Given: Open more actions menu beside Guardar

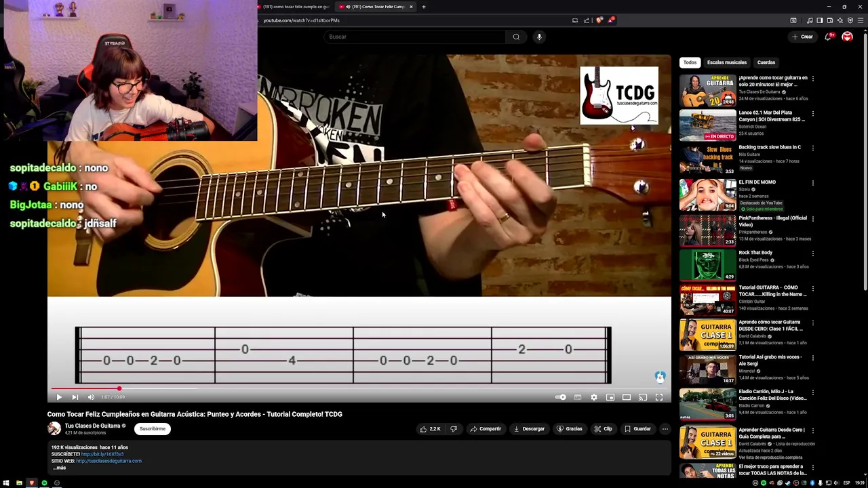Looking at the screenshot, I should [665, 428].
